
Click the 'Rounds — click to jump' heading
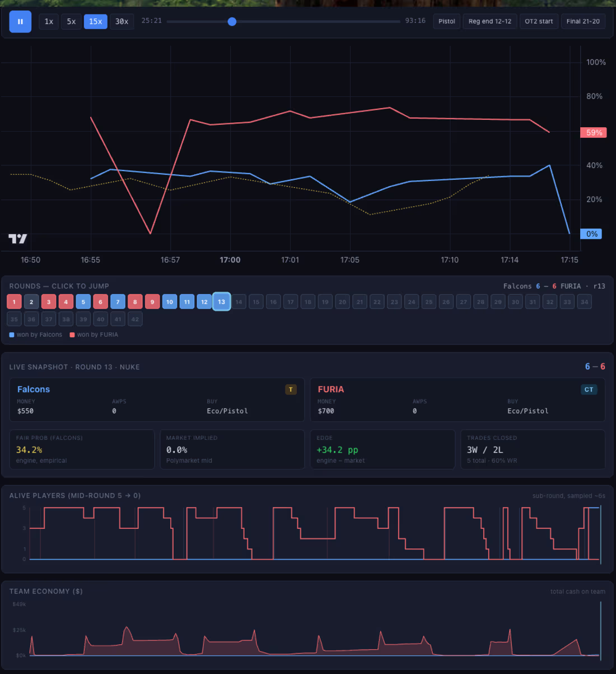click(59, 286)
